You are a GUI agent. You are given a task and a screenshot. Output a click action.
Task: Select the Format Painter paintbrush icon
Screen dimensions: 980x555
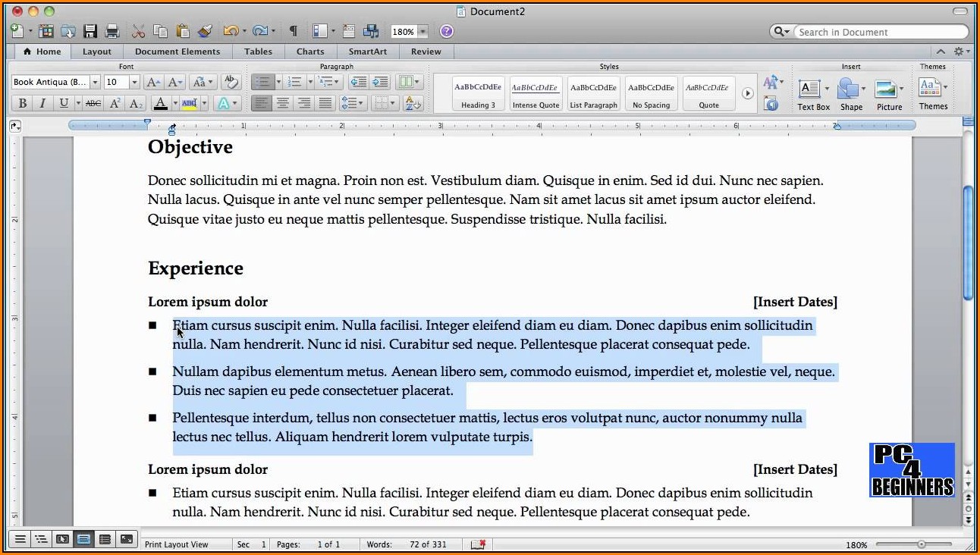click(205, 31)
